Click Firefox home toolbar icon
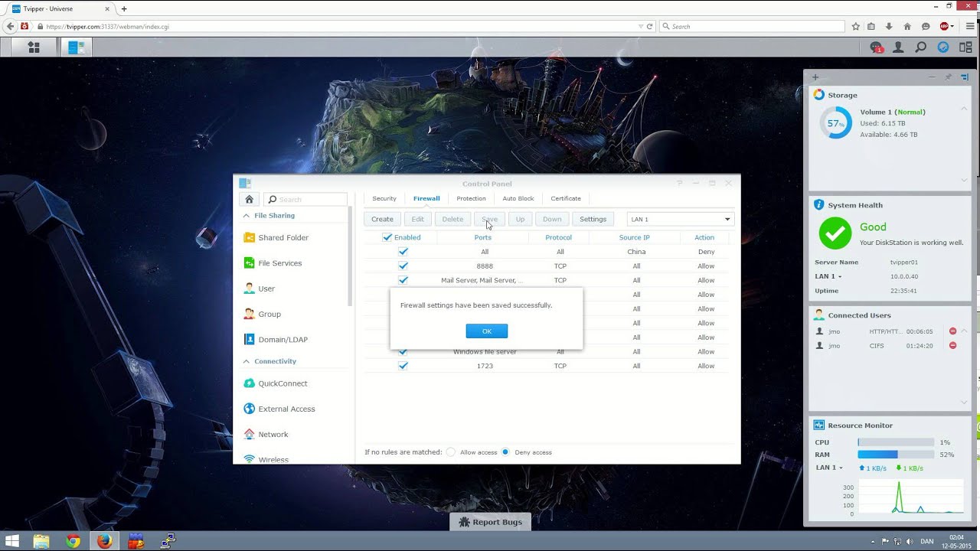This screenshot has width=980, height=551. (907, 26)
